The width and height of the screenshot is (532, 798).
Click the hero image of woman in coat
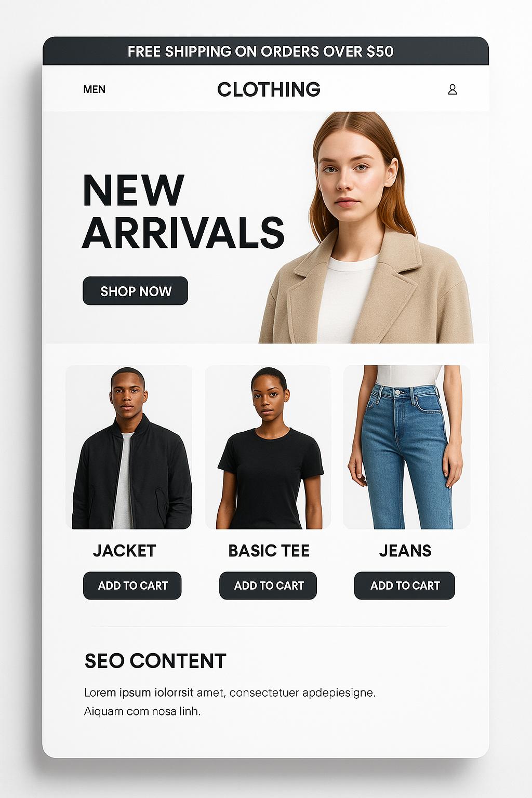tap(366, 228)
